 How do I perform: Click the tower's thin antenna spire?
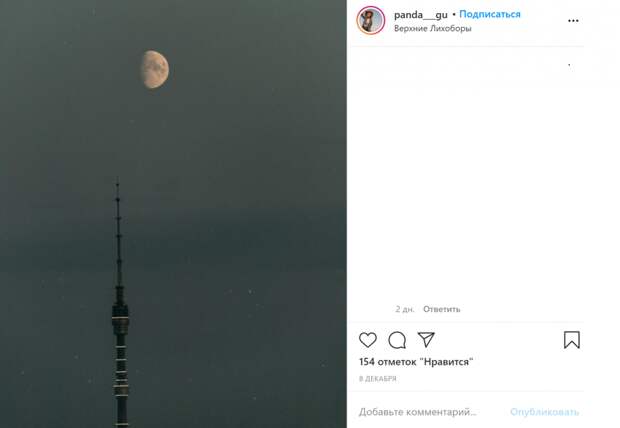pos(118,233)
